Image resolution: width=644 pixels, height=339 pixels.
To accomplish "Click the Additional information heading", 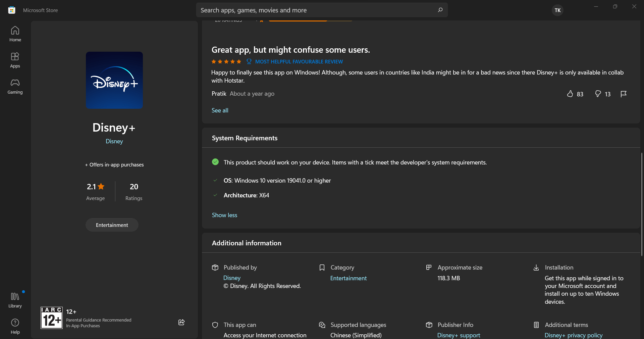I will click(247, 243).
